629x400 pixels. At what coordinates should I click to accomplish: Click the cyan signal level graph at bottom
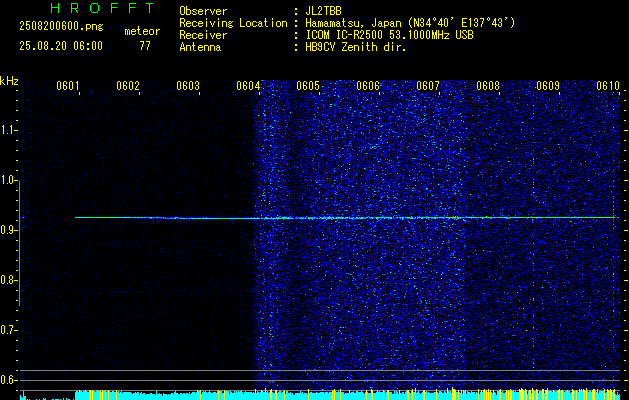(319, 395)
